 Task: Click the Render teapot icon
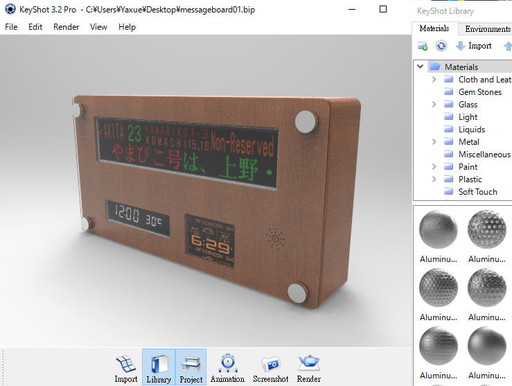coord(309,368)
